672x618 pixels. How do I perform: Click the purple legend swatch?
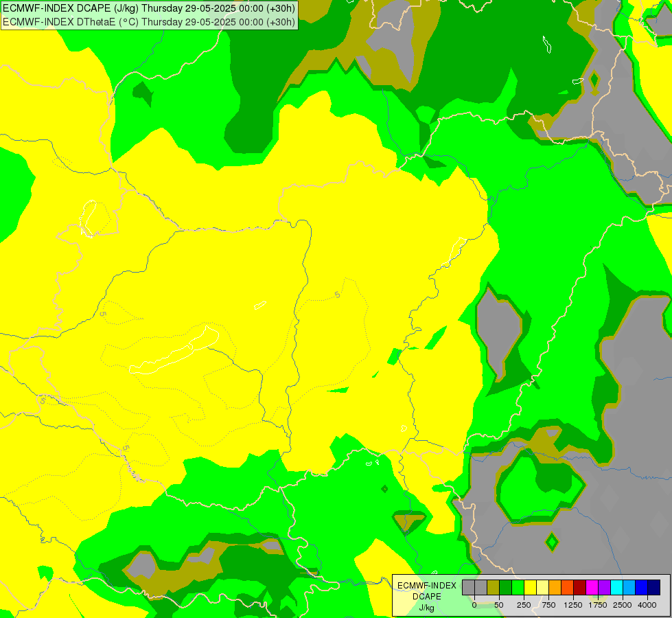604,587
